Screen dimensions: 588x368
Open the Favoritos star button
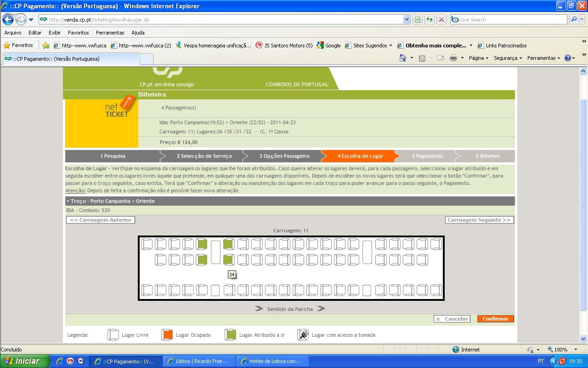click(x=18, y=46)
